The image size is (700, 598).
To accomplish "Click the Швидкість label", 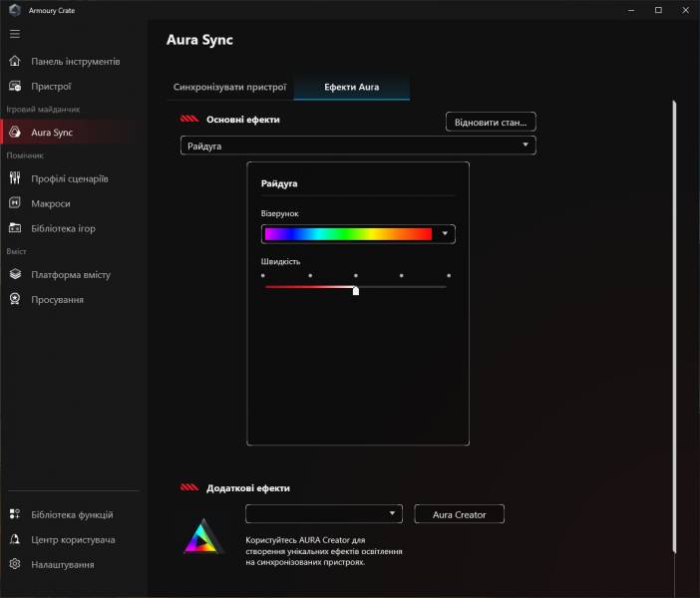I will coord(280,261).
